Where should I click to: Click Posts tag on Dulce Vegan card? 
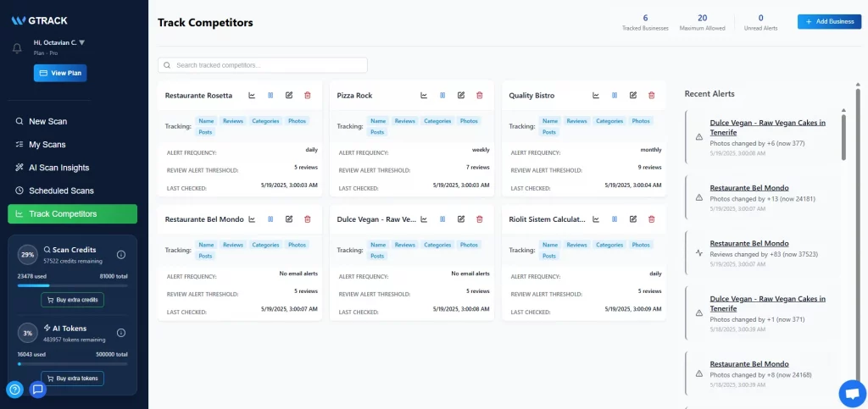coord(377,256)
